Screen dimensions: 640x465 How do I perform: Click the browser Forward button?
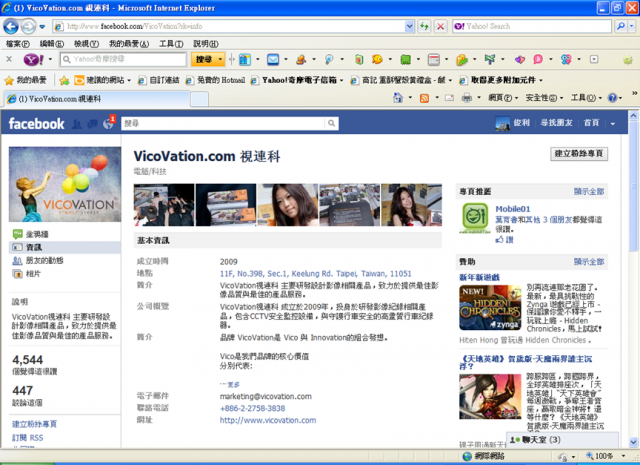pyautogui.click(x=28, y=27)
